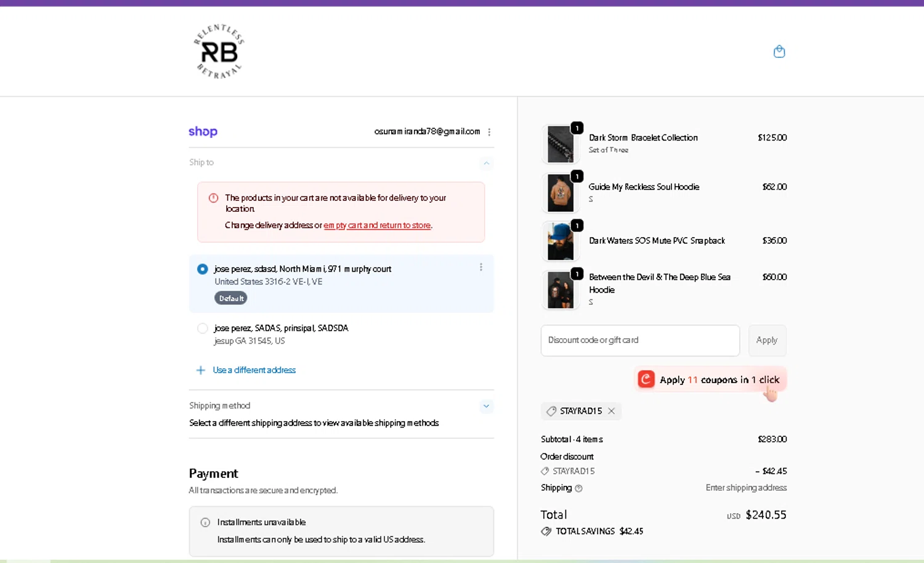Click Use a different address link
This screenshot has height=563, width=924.
coord(254,370)
